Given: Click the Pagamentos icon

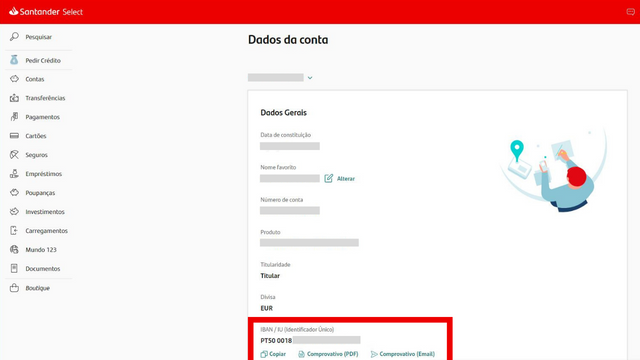Looking at the screenshot, I should tap(14, 117).
